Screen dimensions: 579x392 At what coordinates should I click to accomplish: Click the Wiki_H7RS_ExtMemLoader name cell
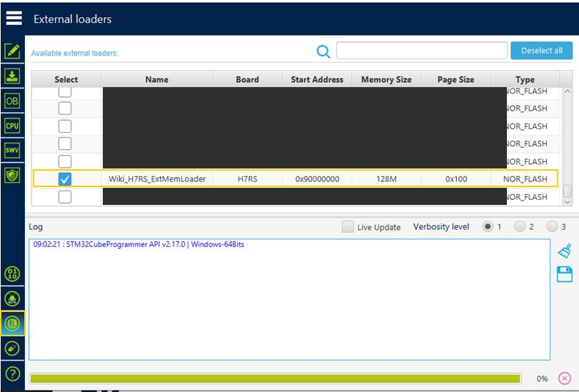(157, 179)
